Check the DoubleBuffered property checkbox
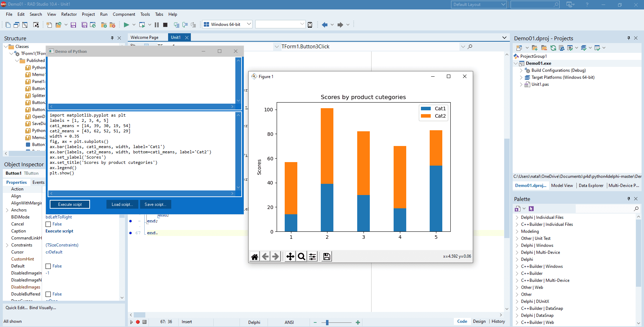This screenshot has height=327, width=644. tap(48, 294)
